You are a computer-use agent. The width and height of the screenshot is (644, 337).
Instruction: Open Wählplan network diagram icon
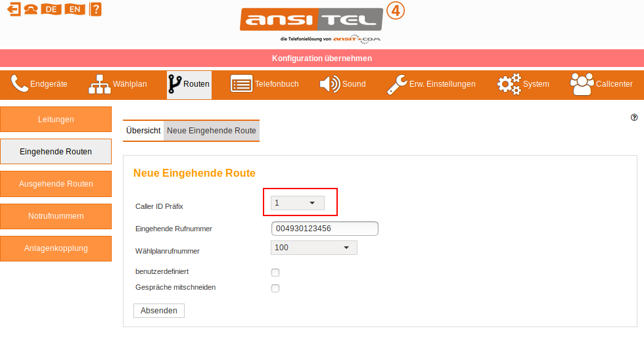[100, 84]
